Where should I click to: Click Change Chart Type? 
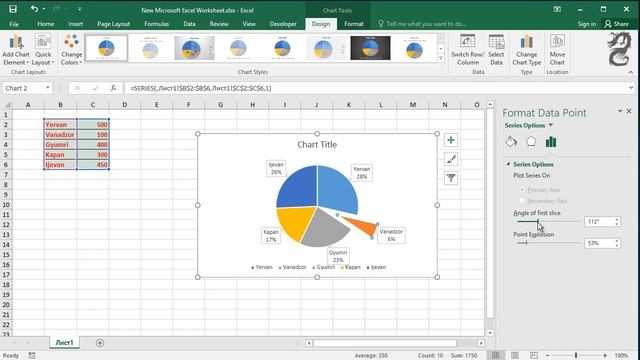[527, 50]
